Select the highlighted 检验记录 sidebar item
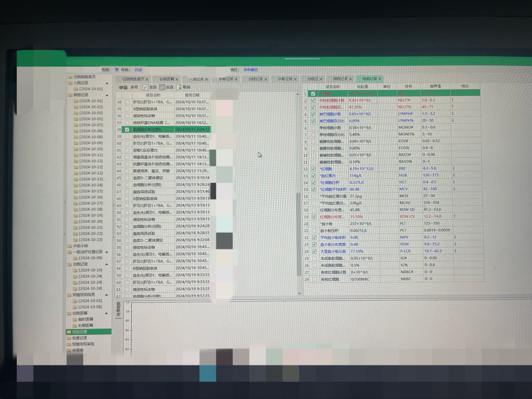 (x=89, y=332)
